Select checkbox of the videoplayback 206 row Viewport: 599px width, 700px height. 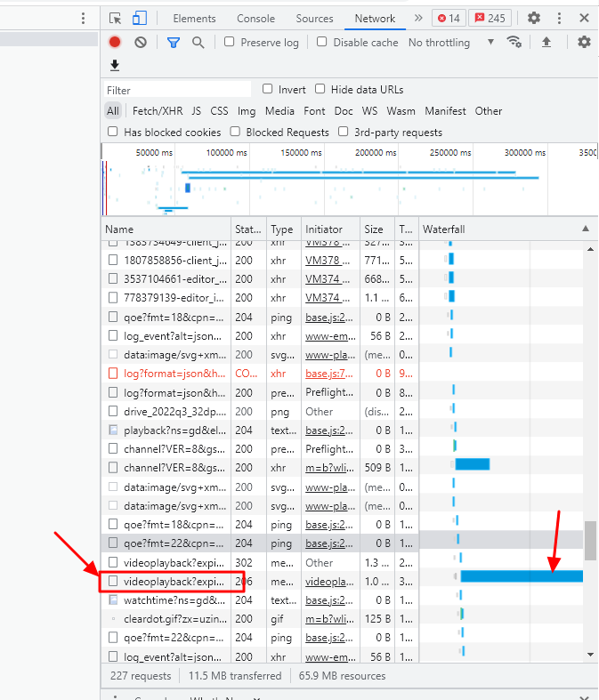tap(113, 581)
